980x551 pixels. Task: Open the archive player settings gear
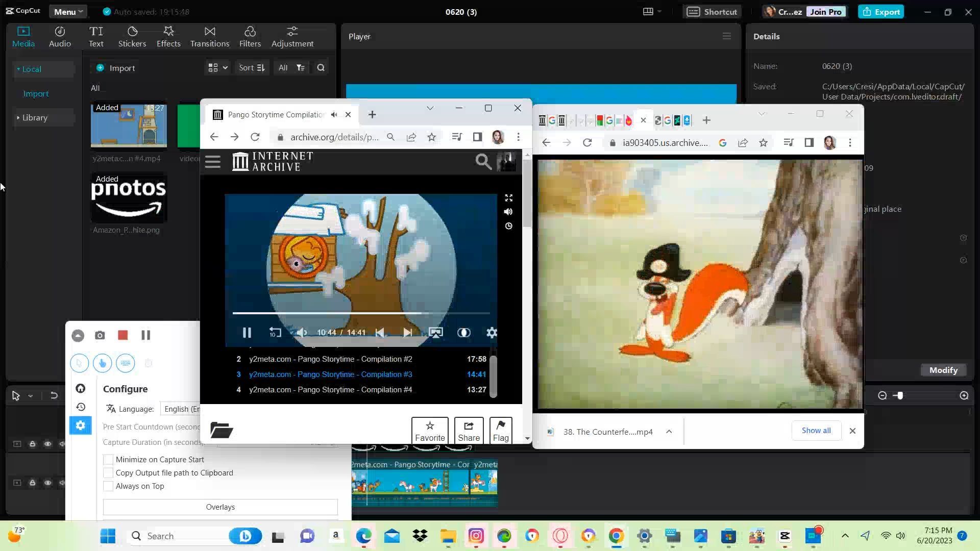click(492, 333)
